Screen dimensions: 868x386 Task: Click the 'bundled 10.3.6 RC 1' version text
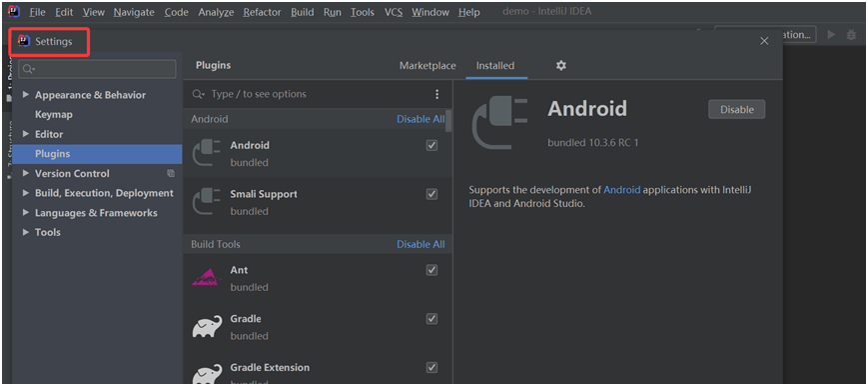(593, 143)
